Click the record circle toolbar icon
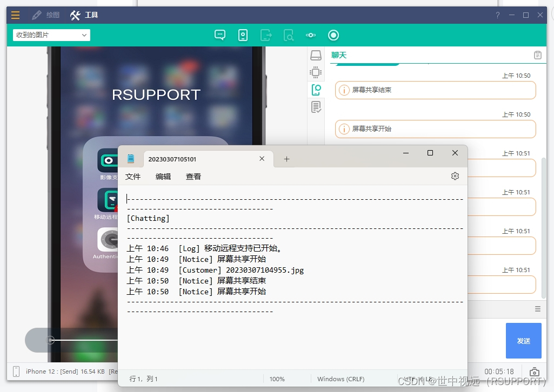This screenshot has height=392, width=554. tap(333, 35)
